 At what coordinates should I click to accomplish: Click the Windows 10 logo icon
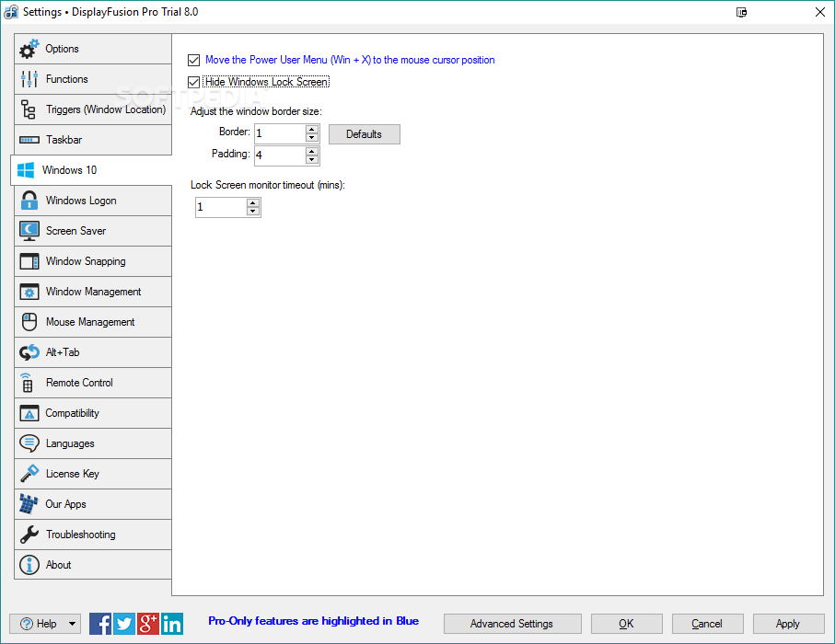tap(26, 170)
